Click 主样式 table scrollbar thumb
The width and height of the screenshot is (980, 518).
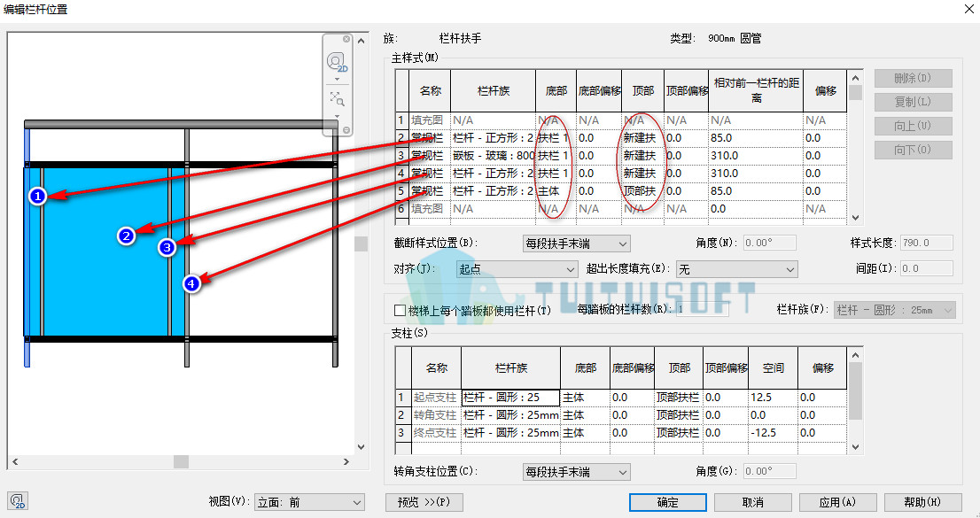point(856,92)
